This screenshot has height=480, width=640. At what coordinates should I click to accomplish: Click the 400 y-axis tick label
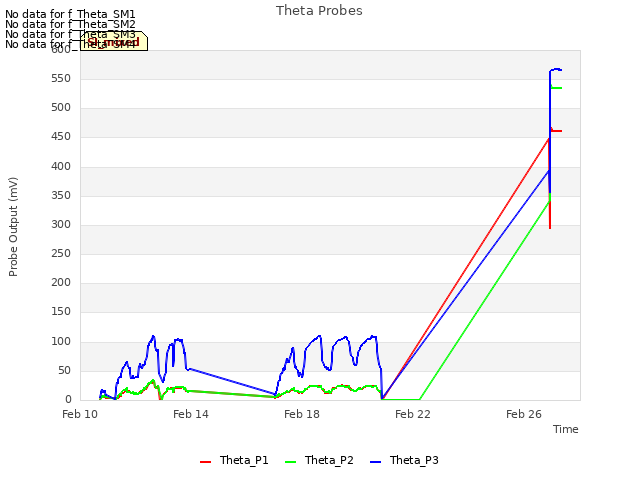pyautogui.click(x=61, y=167)
